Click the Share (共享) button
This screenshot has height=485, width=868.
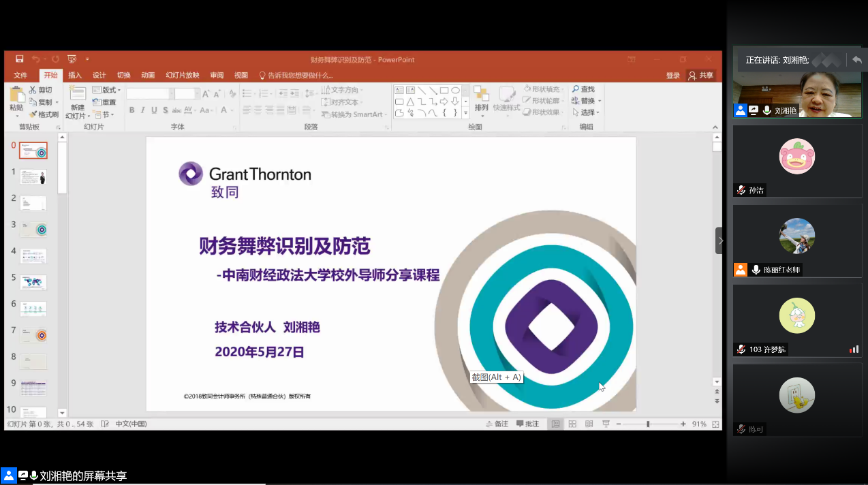(701, 76)
